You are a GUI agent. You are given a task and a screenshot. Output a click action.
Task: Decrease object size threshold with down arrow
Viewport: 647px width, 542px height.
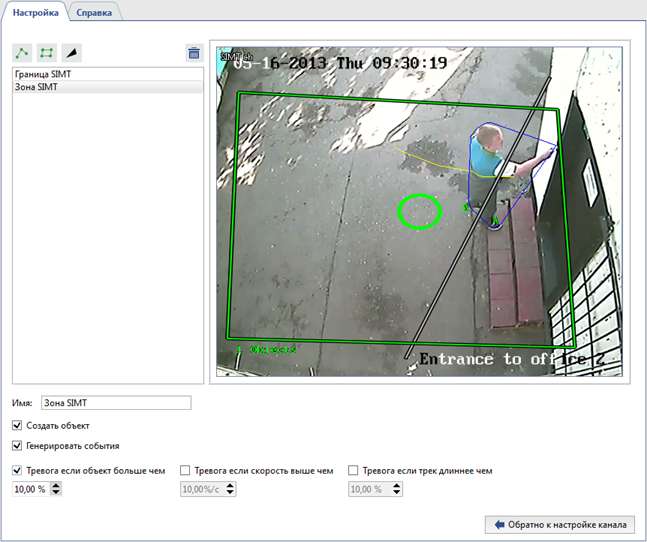(56, 493)
